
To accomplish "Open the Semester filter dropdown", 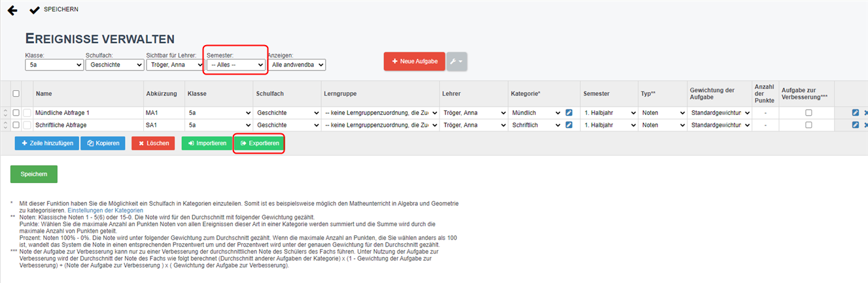I will (235, 65).
